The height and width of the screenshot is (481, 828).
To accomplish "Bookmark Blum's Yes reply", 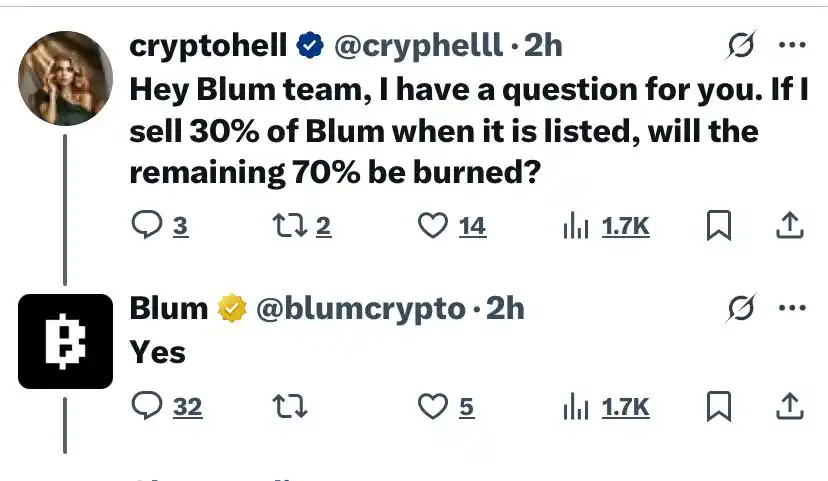I will [719, 407].
